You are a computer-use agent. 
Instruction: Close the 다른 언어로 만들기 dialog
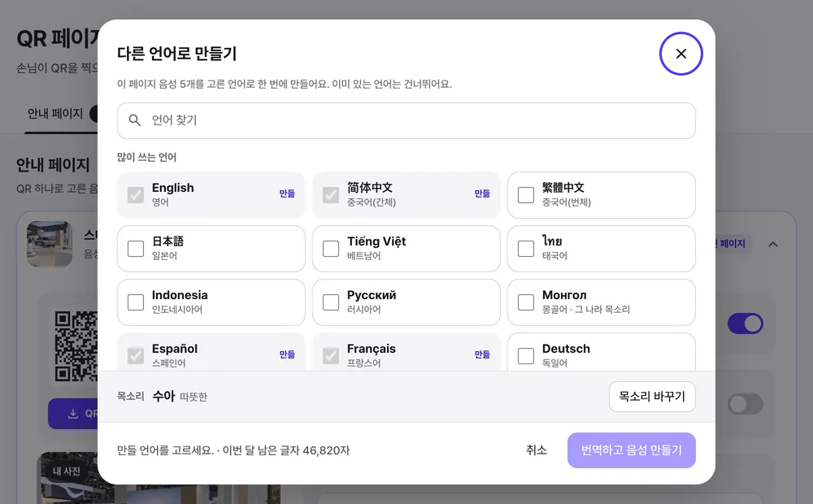pos(680,54)
